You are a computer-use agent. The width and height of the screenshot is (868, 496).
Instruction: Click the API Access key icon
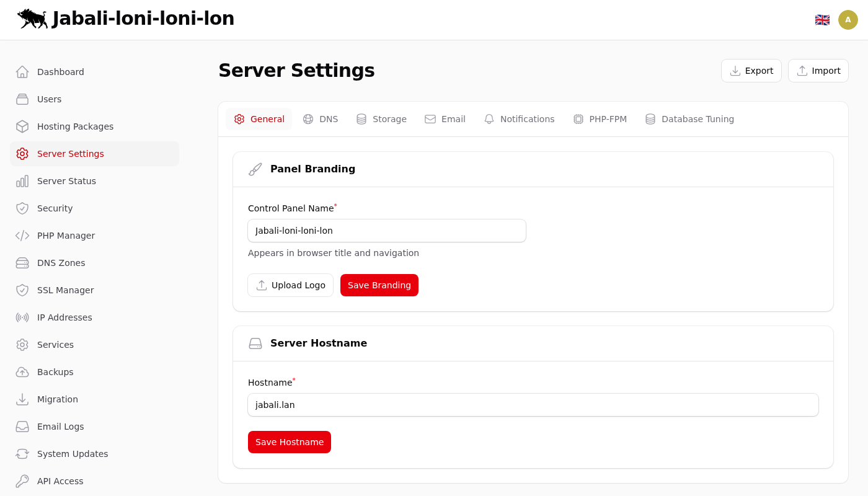22,481
